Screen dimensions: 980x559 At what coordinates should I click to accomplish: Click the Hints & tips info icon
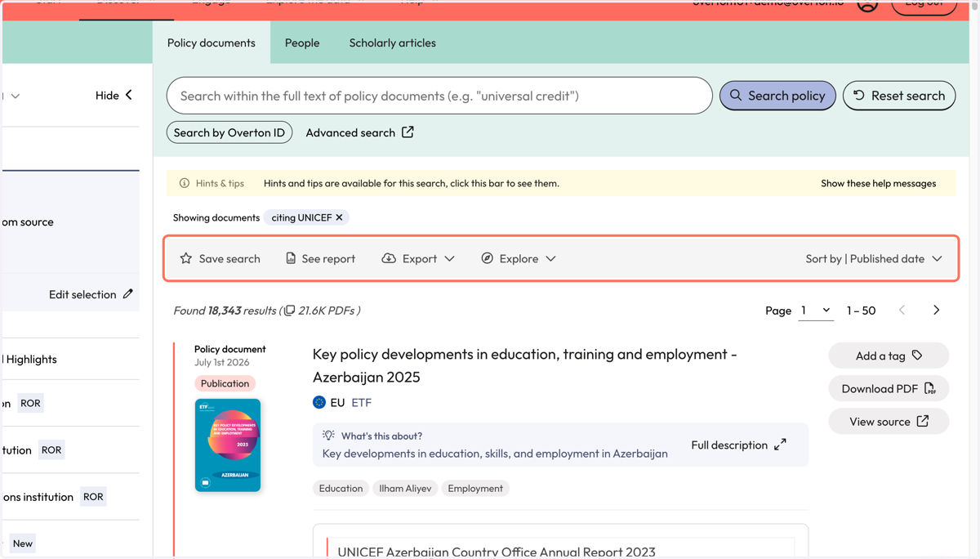[185, 183]
